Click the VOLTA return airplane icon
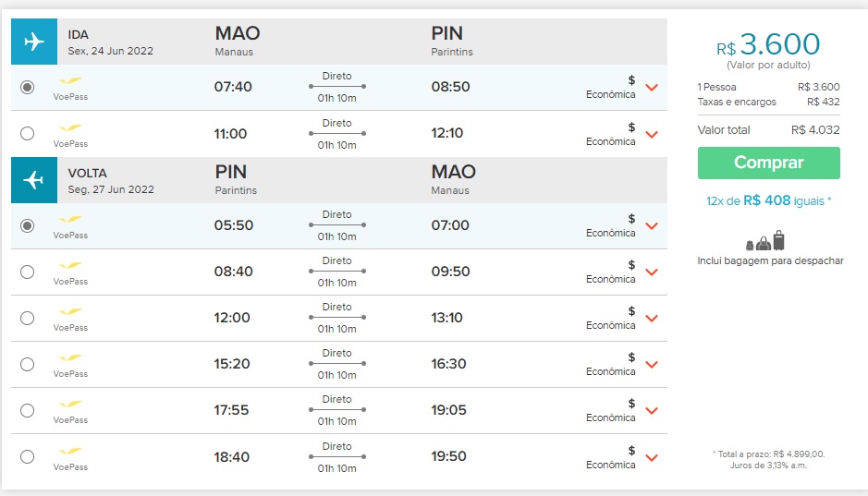The height and width of the screenshot is (496, 868). pyautogui.click(x=34, y=180)
